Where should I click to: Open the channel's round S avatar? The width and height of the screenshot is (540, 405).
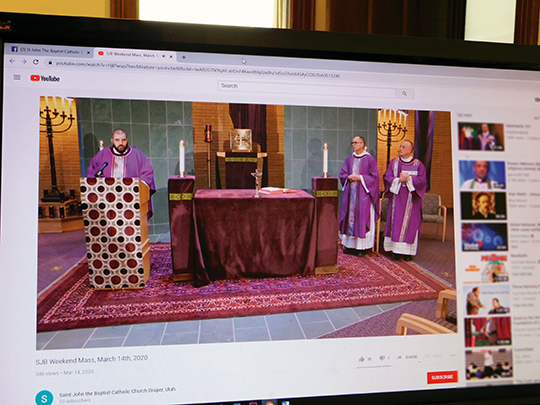(44, 398)
